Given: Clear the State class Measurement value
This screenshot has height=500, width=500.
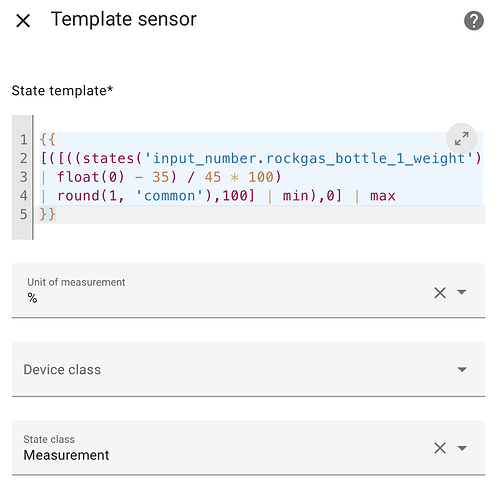Looking at the screenshot, I should 440,448.
